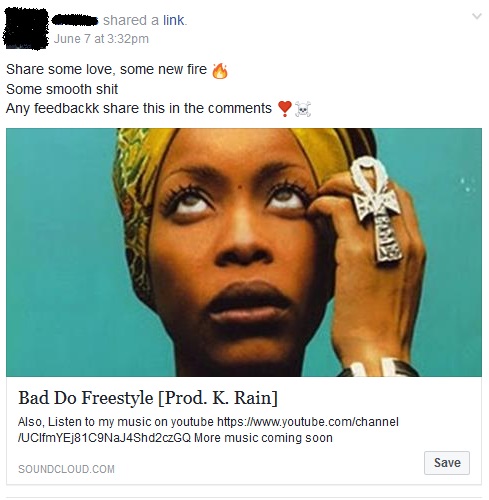Open the June 7 at 3:32pm timestamp
Viewport: 489px width, 500px height.
click(x=101, y=39)
